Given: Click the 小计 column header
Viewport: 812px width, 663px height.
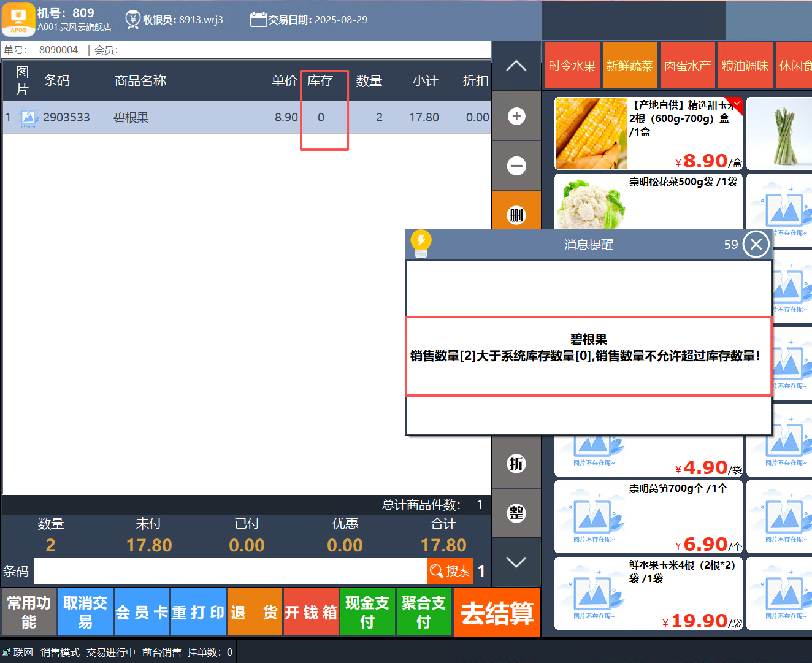Looking at the screenshot, I should pos(425,81).
